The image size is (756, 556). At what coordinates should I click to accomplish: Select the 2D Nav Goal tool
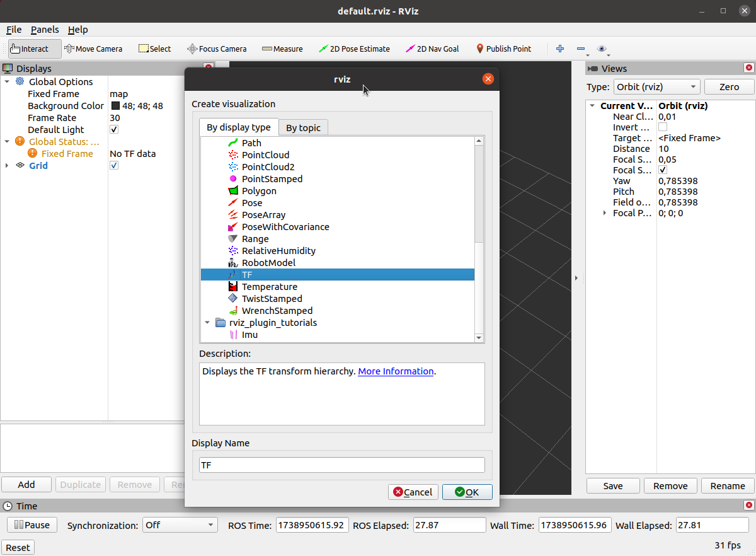tap(432, 49)
